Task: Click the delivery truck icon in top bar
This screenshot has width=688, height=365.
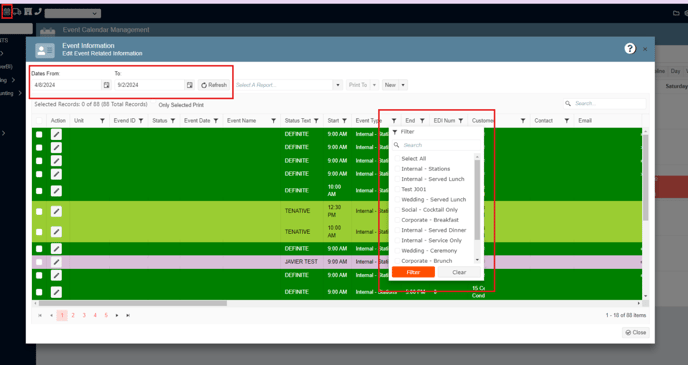Action: pyautogui.click(x=17, y=12)
